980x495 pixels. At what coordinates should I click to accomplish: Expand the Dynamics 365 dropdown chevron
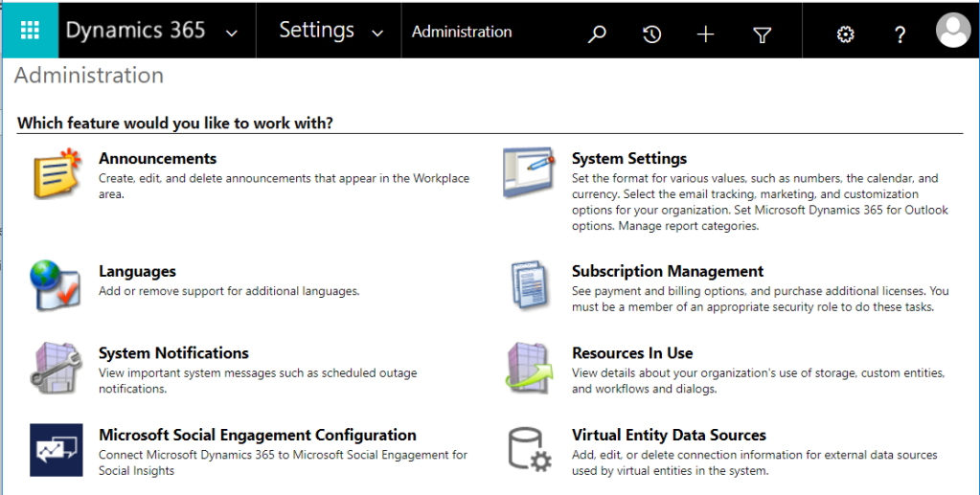[231, 33]
